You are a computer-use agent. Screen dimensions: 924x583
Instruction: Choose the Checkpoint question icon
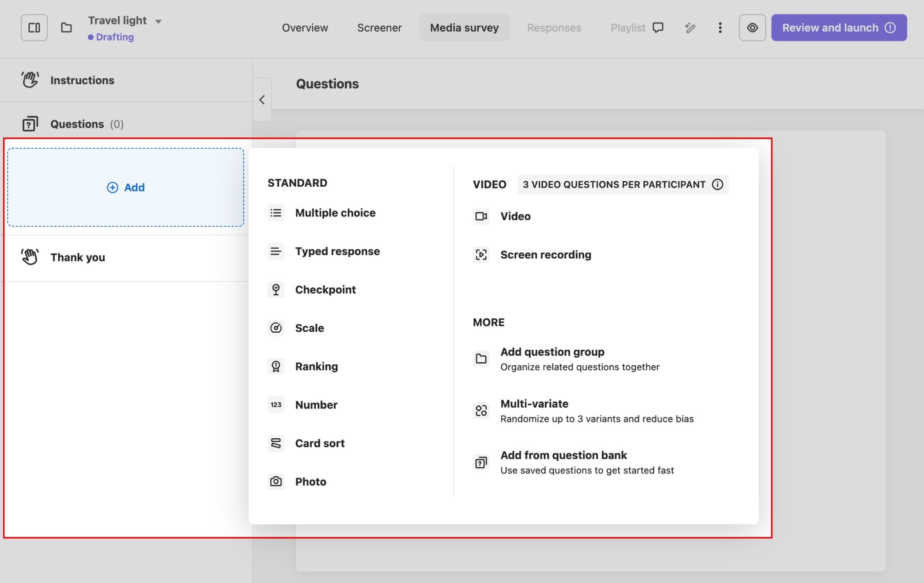[x=276, y=289]
